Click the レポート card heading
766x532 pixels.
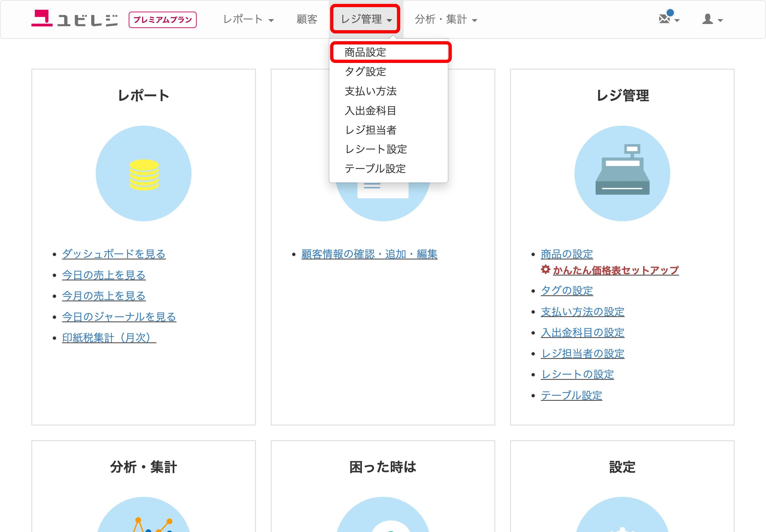144,96
